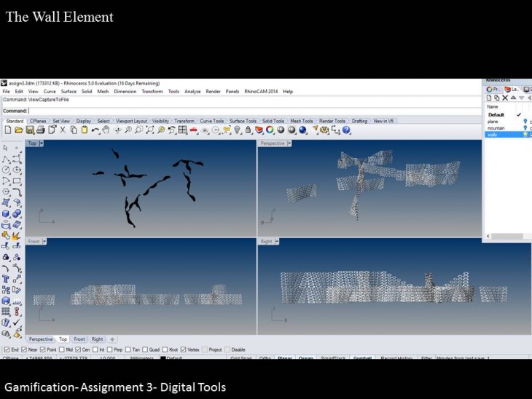Click the Cut scissors icon
The image size is (532, 399).
(63, 130)
